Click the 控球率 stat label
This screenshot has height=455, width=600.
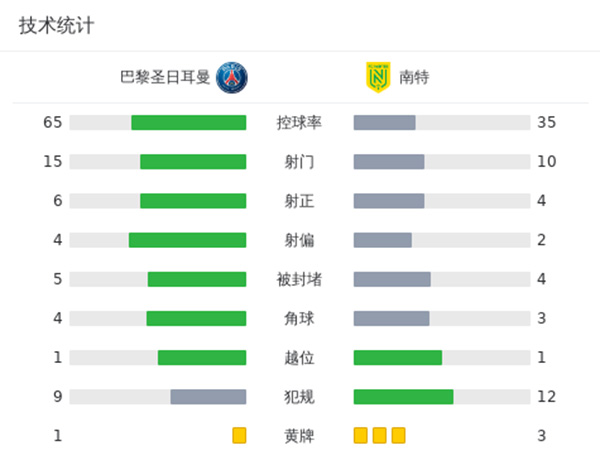click(299, 122)
